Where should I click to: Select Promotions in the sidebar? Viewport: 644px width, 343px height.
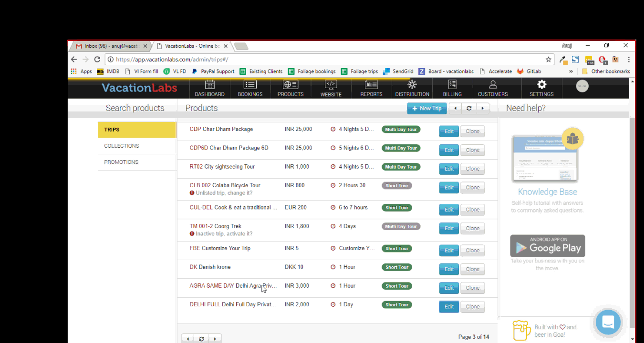121,162
